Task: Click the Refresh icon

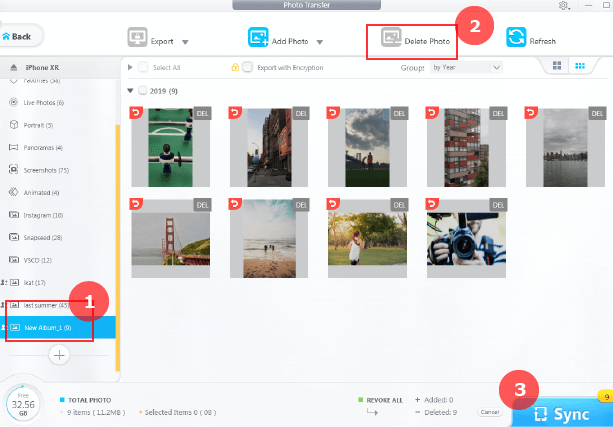Action: [516, 38]
